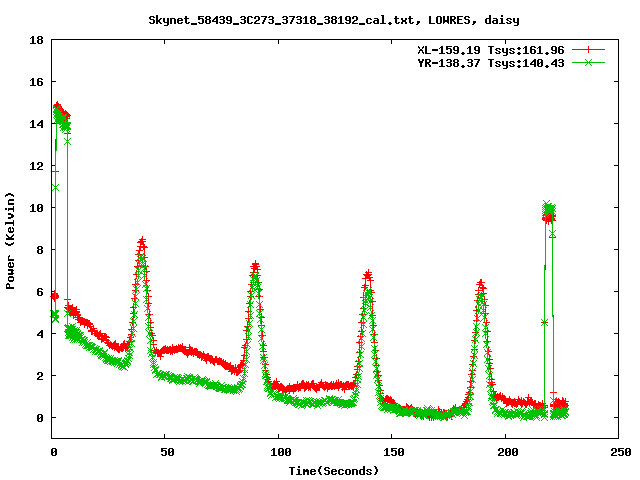The height and width of the screenshot is (480, 640).
Task: Select legend entry XL-159.19 Tsys:161.96
Action: (491, 50)
